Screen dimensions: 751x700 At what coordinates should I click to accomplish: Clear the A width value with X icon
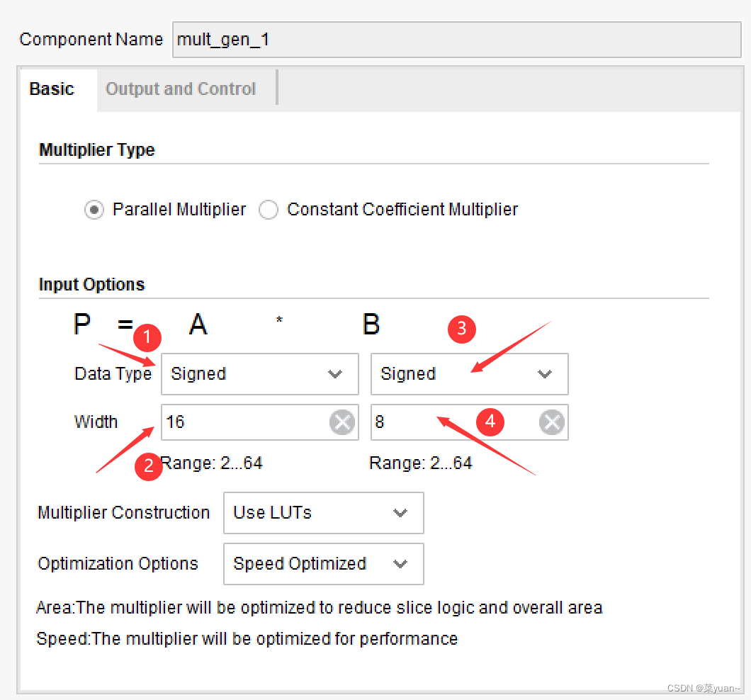click(342, 423)
